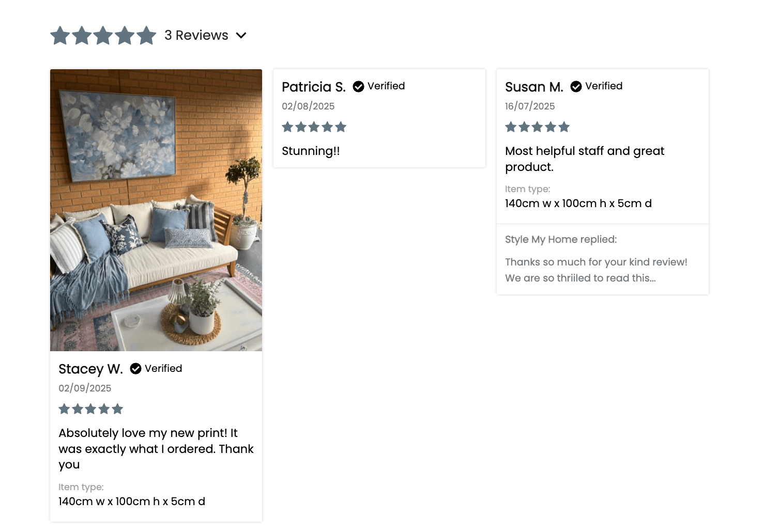
Task: Click the 'Stunning!!' review text
Action: (x=311, y=151)
